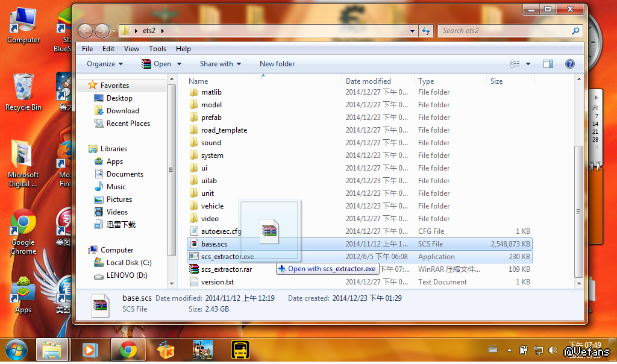
Task: Focus the Search ets2 field
Action: coord(506,31)
